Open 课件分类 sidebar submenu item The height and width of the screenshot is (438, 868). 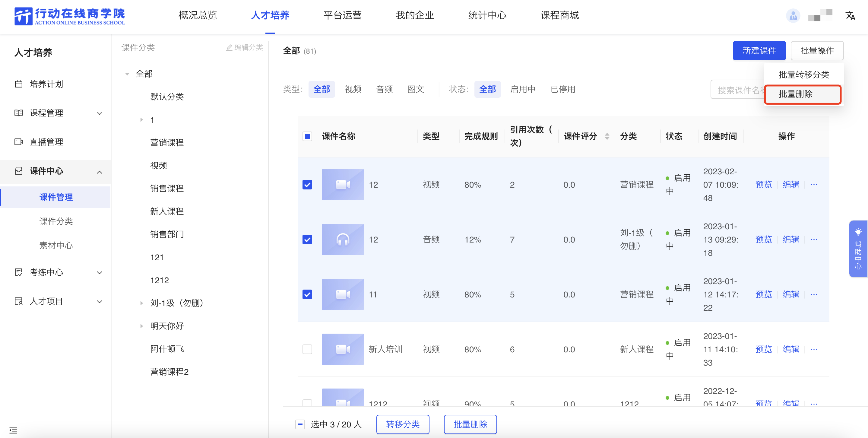[x=56, y=221]
